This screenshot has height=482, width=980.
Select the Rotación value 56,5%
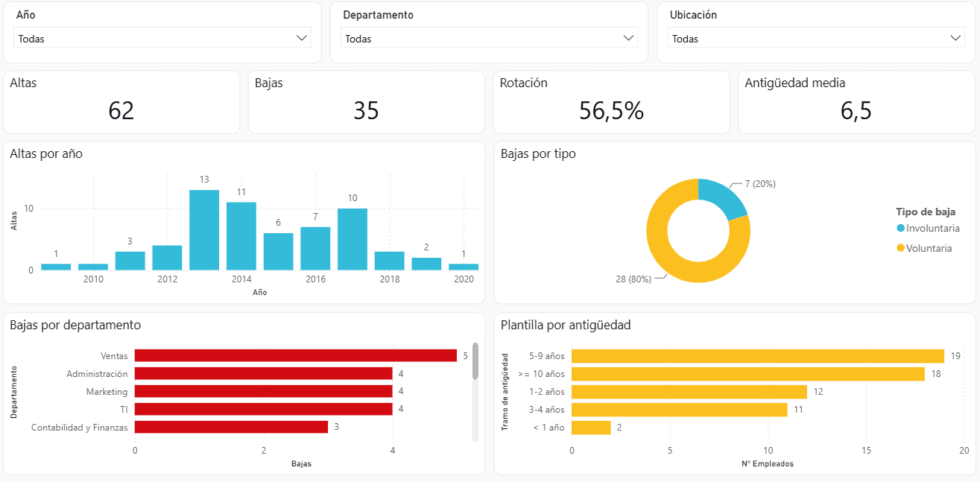pos(611,110)
